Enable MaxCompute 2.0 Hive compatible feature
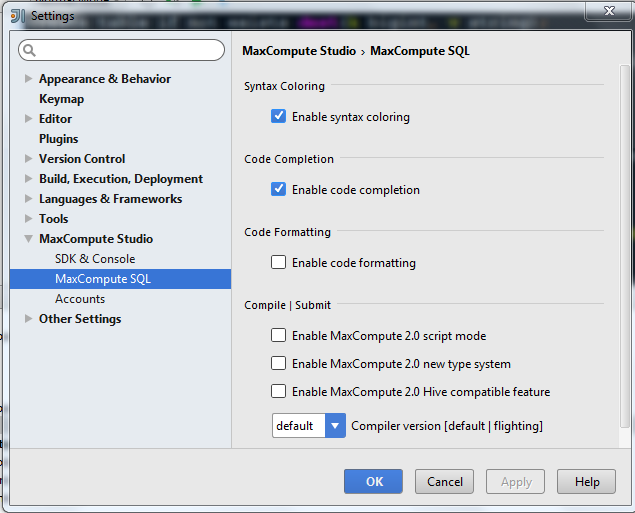Viewport: 635px width, 513px height. pyautogui.click(x=279, y=392)
